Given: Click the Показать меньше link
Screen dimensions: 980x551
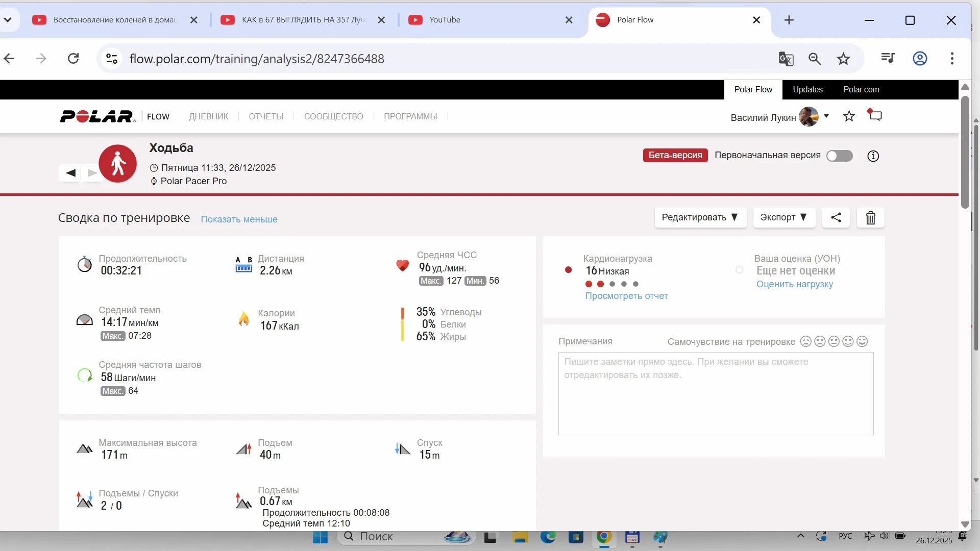Looking at the screenshot, I should pyautogui.click(x=239, y=219).
